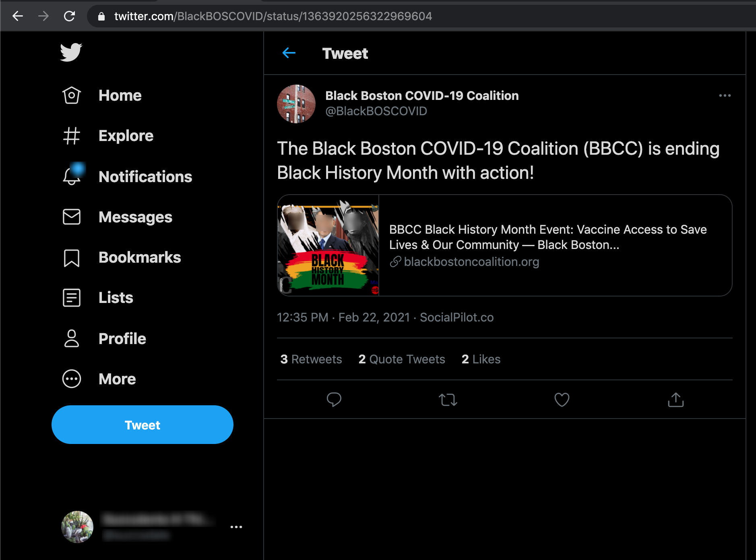This screenshot has height=560, width=756.
Task: Open tweet options three-dot menu
Action: point(725,95)
